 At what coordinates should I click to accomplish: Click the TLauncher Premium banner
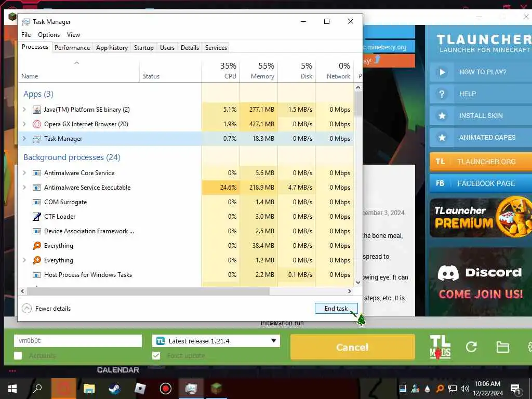(x=481, y=218)
